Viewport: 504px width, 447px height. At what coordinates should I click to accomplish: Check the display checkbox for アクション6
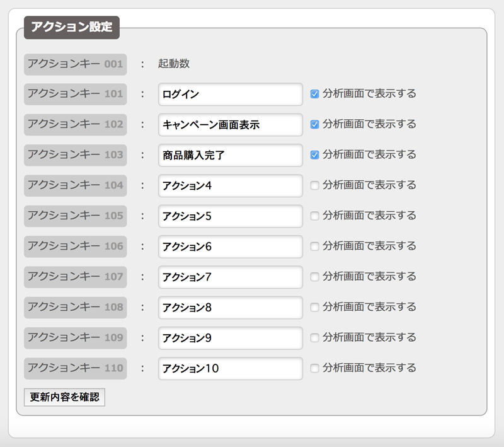click(x=314, y=247)
